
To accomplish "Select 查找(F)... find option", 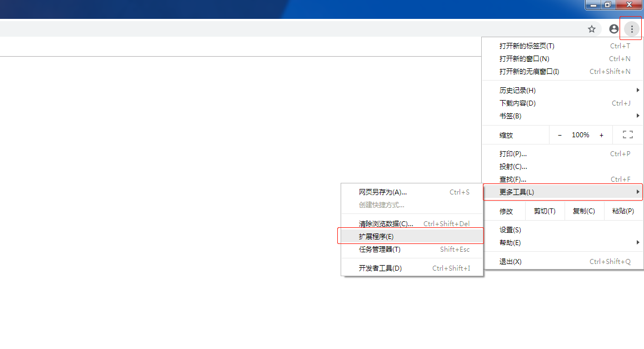I will (563, 179).
